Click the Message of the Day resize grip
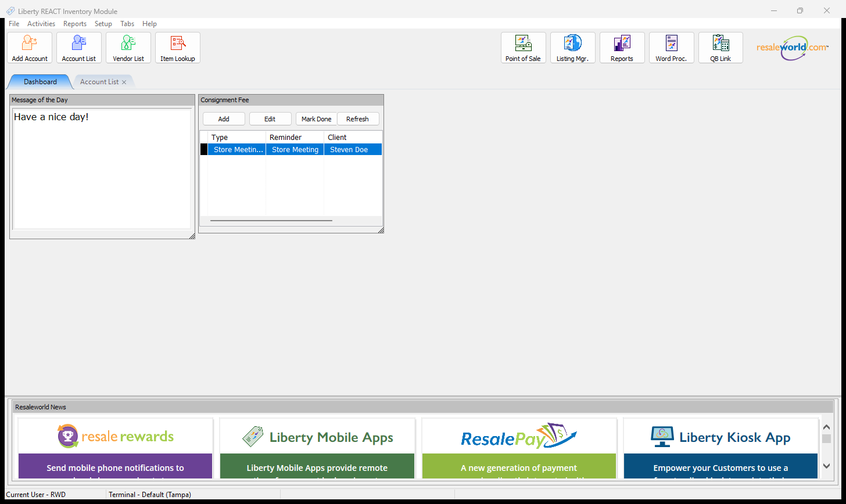This screenshot has width=846, height=504. point(192,236)
